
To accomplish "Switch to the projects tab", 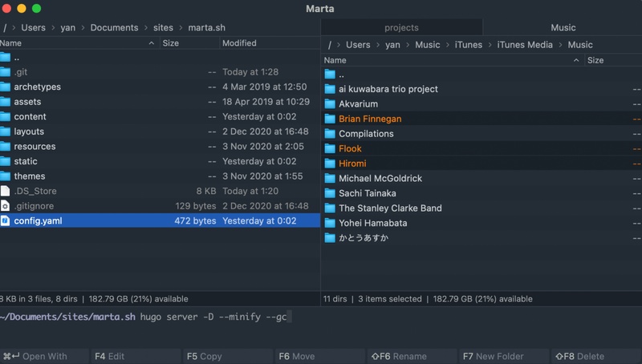I will (x=402, y=27).
